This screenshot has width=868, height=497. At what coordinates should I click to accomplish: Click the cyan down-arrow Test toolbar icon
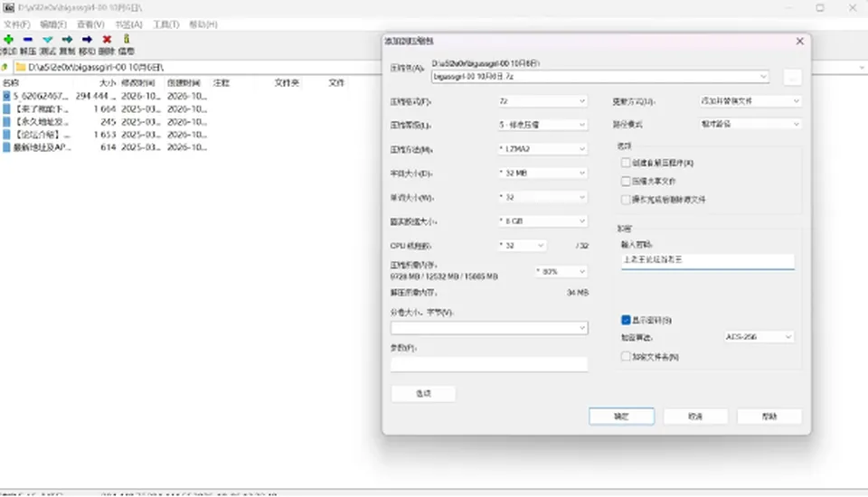click(x=48, y=39)
